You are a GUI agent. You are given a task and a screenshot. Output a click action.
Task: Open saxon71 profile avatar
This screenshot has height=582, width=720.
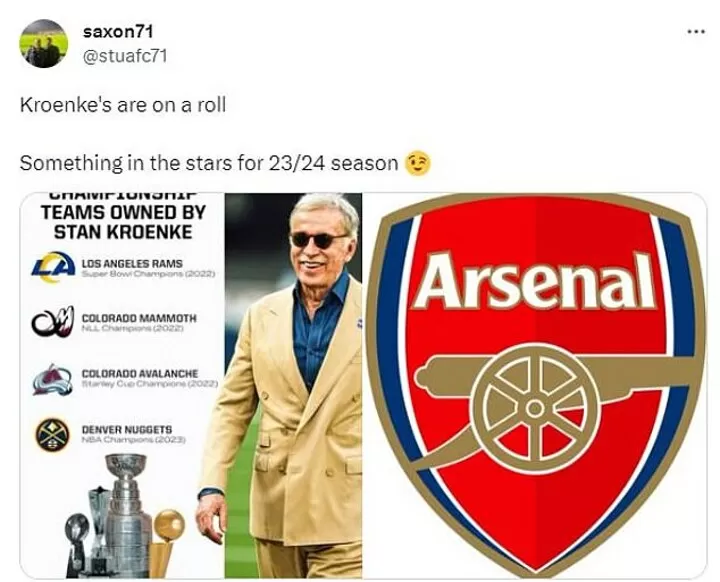(x=44, y=44)
